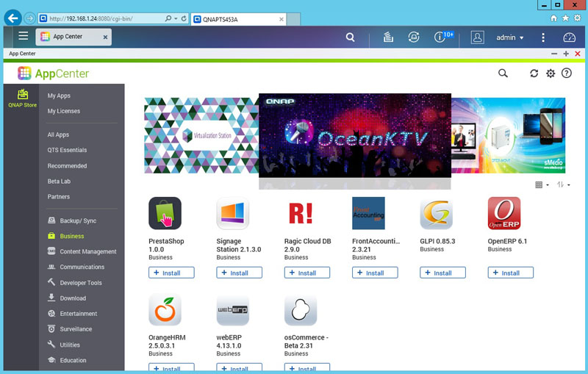Open the three-dot more options menu
The image size is (588, 374).
(543, 37)
